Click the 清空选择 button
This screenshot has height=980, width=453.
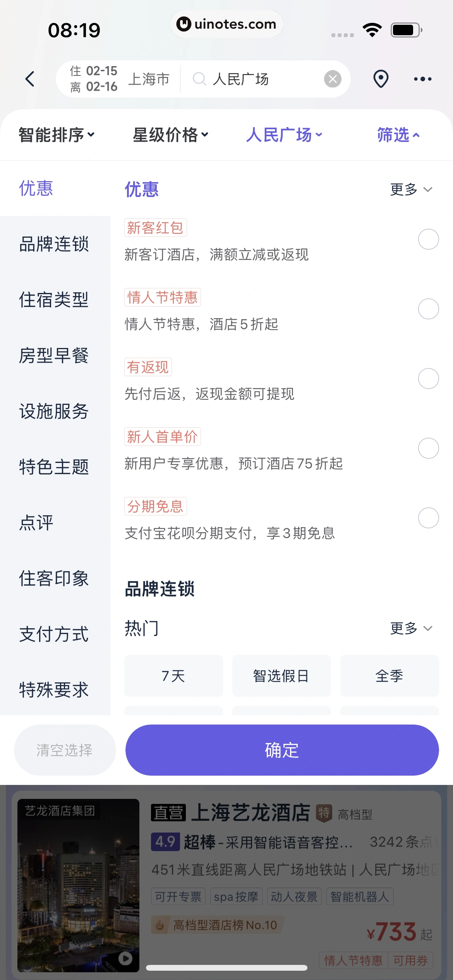(x=65, y=750)
